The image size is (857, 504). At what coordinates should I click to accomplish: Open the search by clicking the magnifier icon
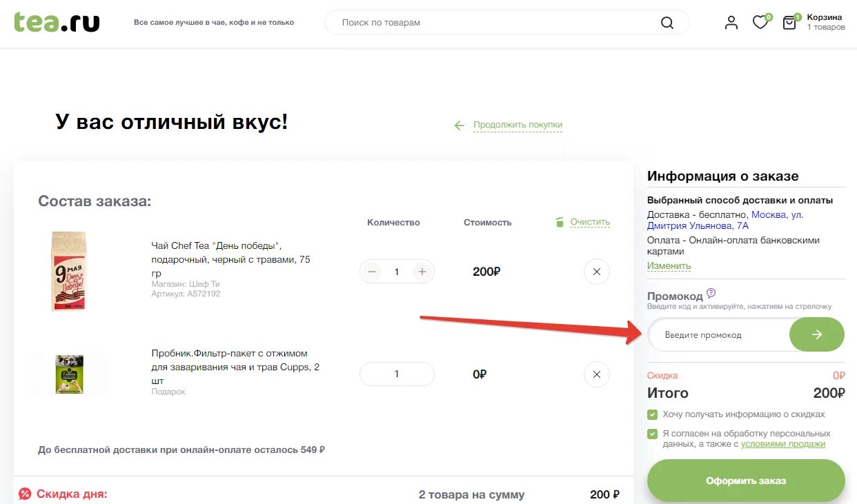coord(667,22)
